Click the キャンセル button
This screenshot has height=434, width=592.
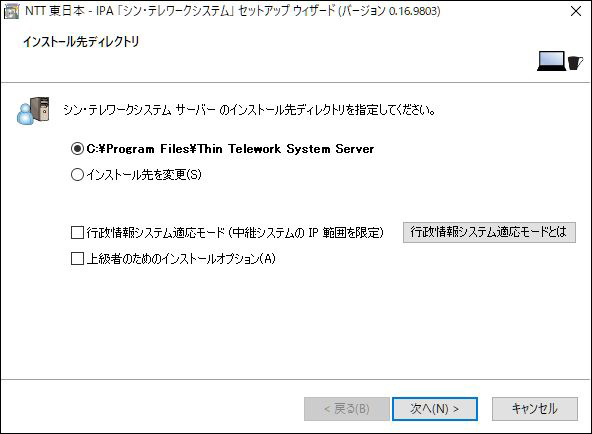point(535,409)
